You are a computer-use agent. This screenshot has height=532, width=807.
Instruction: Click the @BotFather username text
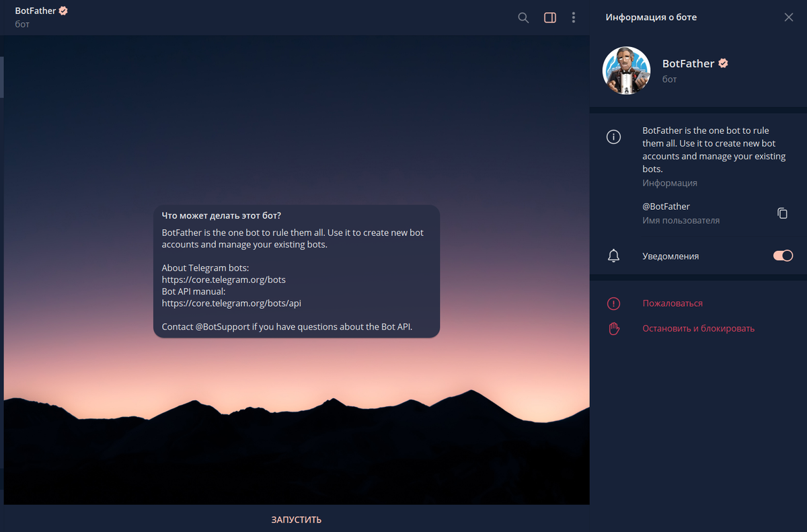tap(666, 206)
